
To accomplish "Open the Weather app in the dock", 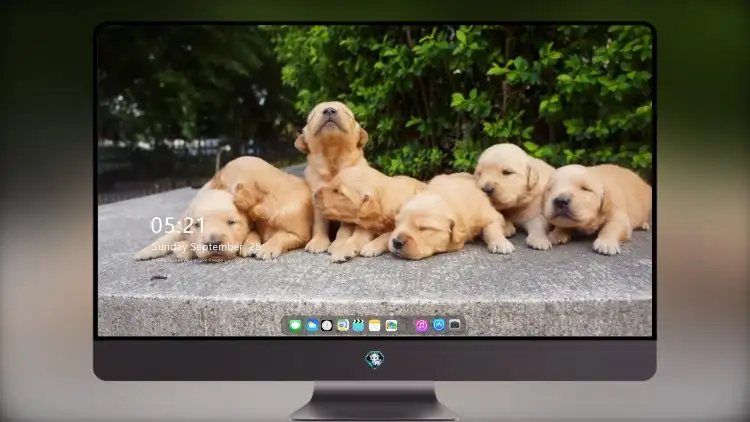I will coord(311,326).
